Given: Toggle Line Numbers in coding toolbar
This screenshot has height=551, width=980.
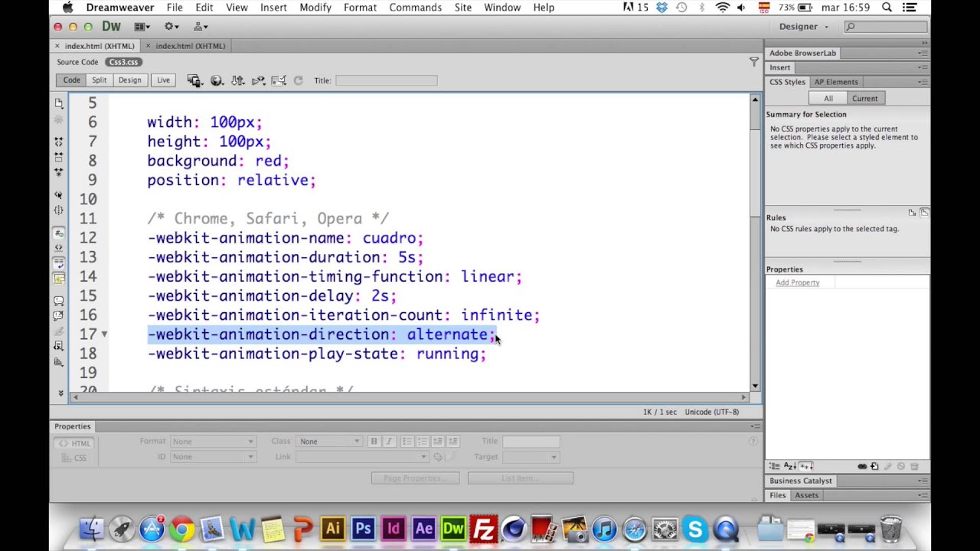Looking at the screenshot, I should coord(59,233).
